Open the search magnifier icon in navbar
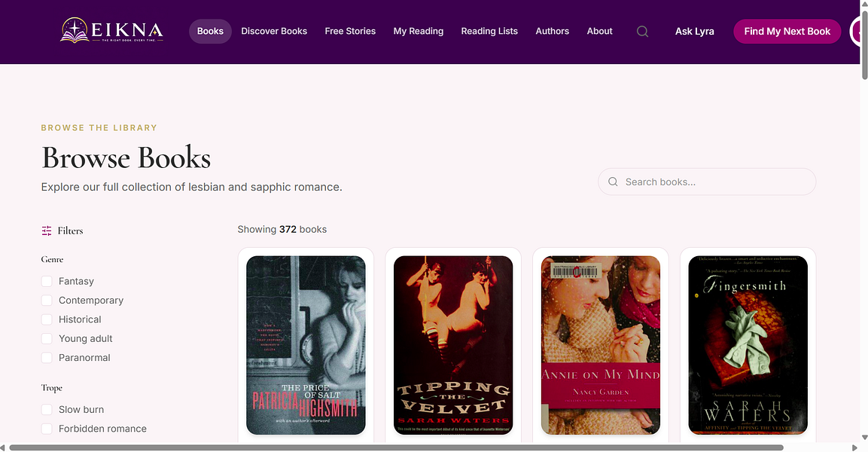Image resolution: width=868 pixels, height=452 pixels. click(642, 32)
